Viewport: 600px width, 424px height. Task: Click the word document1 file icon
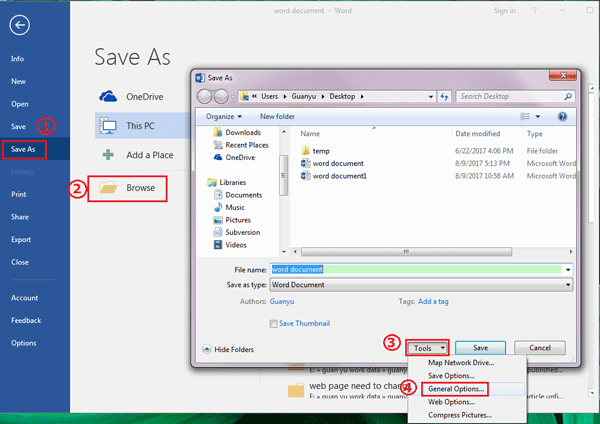tap(305, 176)
